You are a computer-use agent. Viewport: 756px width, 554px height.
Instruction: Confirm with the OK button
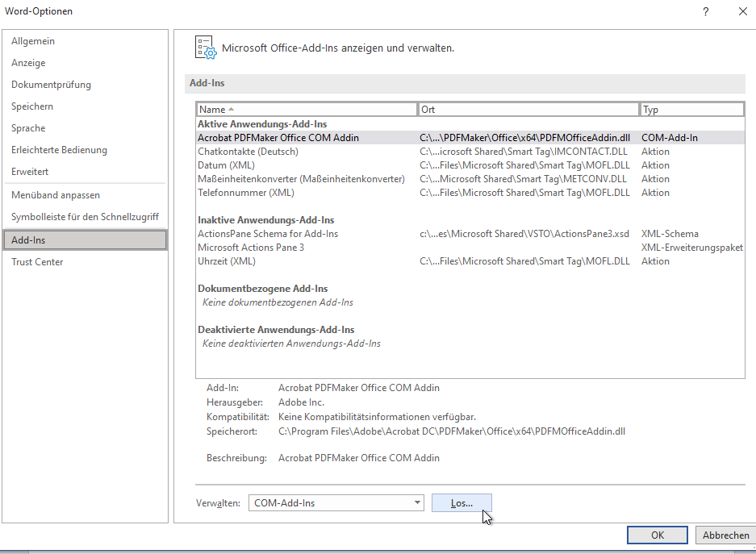pos(657,535)
